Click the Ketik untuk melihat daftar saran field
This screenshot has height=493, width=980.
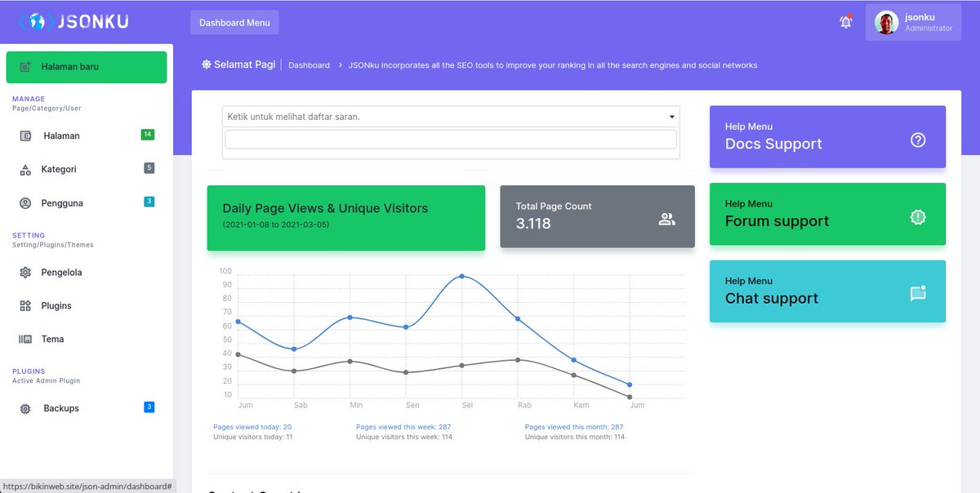pos(451,117)
